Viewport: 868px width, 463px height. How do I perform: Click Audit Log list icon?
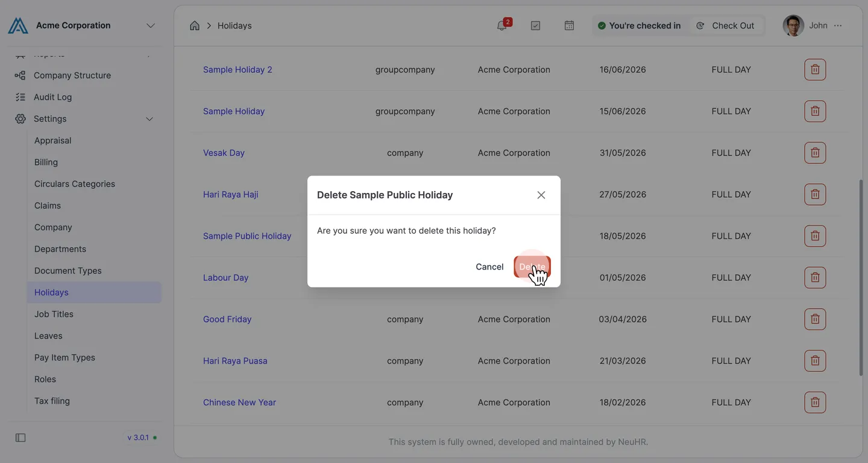point(20,97)
